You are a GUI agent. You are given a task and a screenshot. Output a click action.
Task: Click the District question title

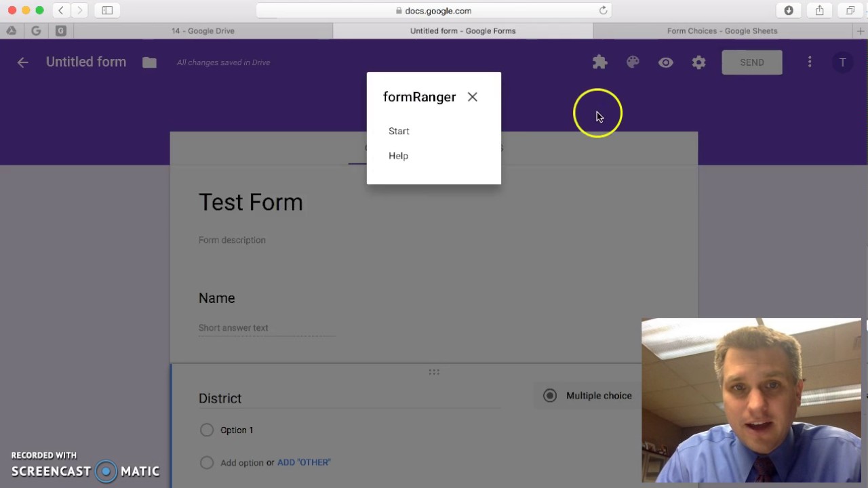coord(220,399)
